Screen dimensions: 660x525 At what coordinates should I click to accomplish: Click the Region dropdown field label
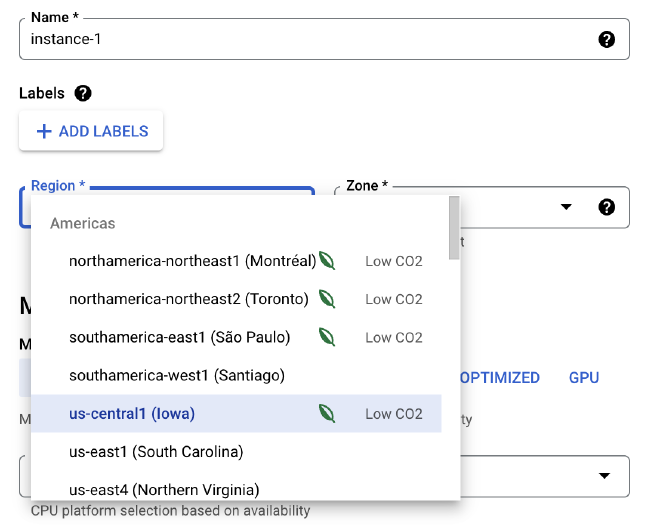point(58,186)
